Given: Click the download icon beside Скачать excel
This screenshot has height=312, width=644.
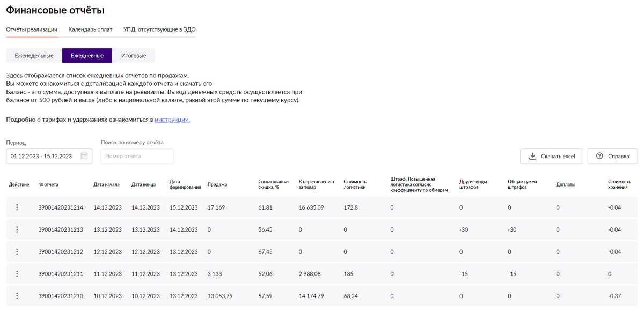Looking at the screenshot, I should click(x=532, y=157).
